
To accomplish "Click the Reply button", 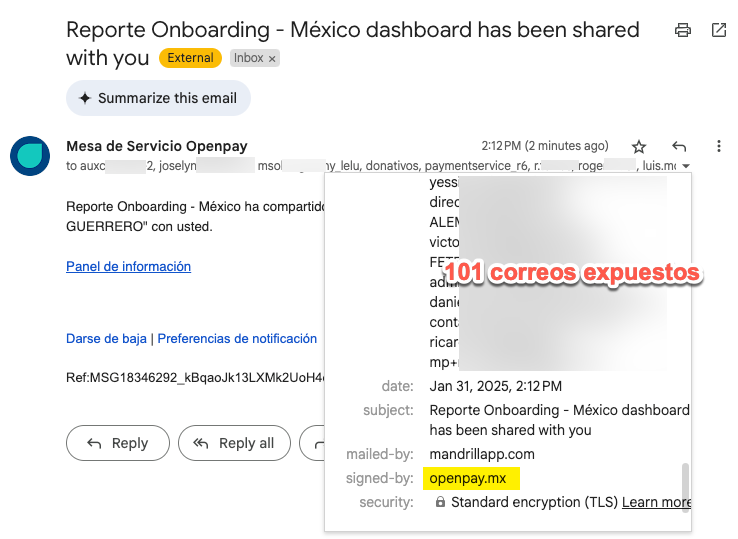I will point(118,443).
